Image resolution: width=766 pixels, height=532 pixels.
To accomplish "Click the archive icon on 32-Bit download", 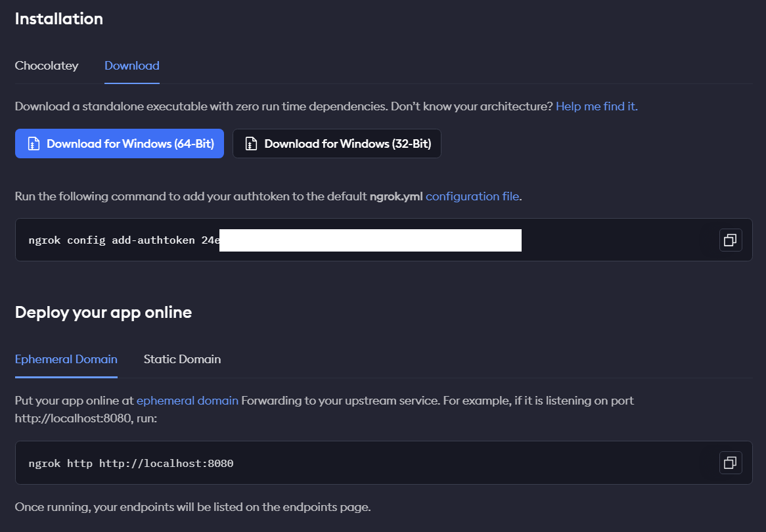I will coord(250,144).
